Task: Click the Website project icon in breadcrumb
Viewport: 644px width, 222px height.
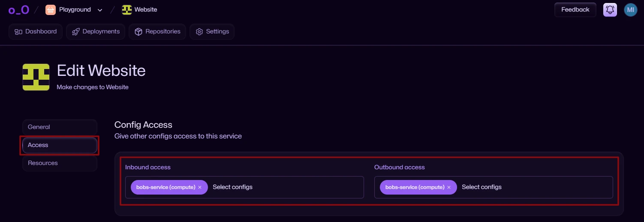Action: [x=126, y=10]
